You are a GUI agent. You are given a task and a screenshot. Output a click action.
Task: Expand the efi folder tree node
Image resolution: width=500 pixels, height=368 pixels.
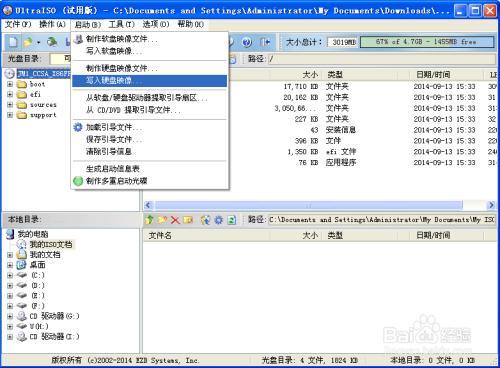(10, 94)
